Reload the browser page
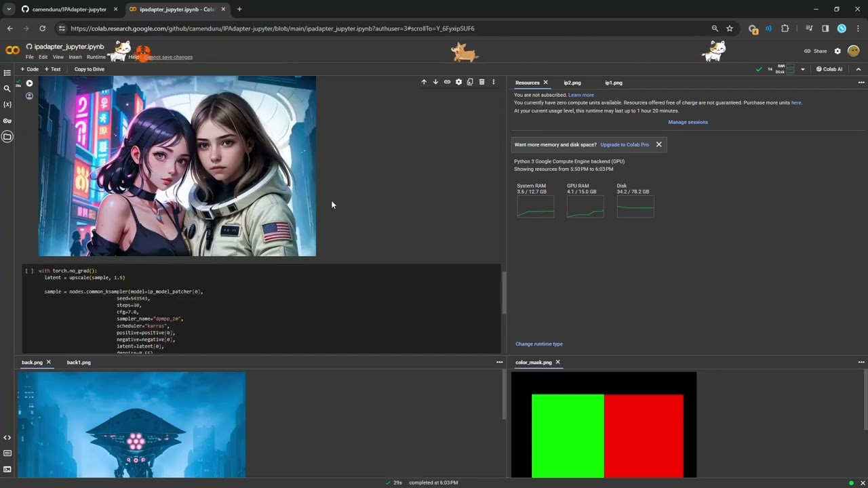This screenshot has width=868, height=488. (x=42, y=28)
